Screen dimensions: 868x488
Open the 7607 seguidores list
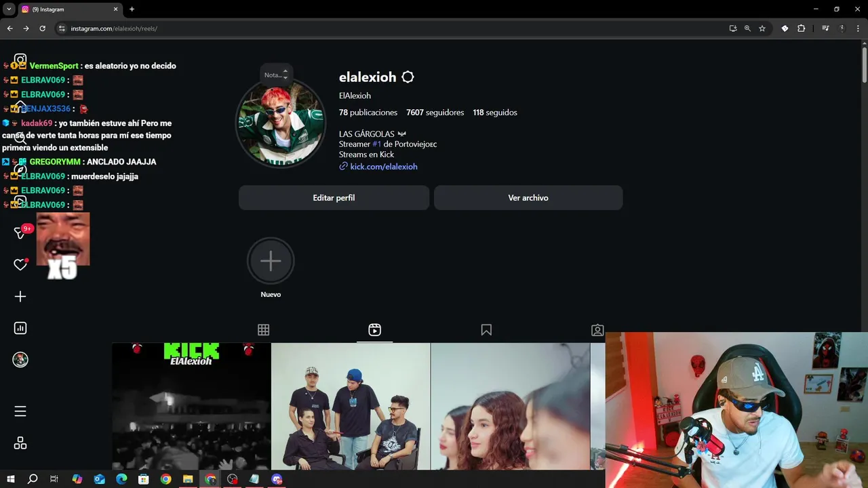(x=435, y=113)
